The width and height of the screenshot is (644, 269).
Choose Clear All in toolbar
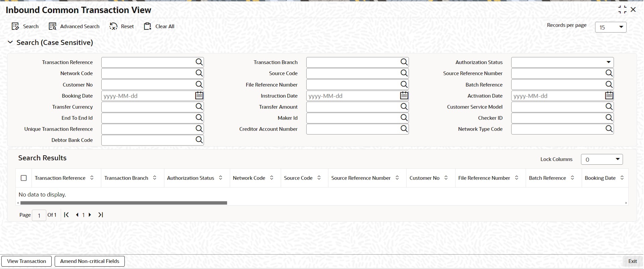coord(159,26)
